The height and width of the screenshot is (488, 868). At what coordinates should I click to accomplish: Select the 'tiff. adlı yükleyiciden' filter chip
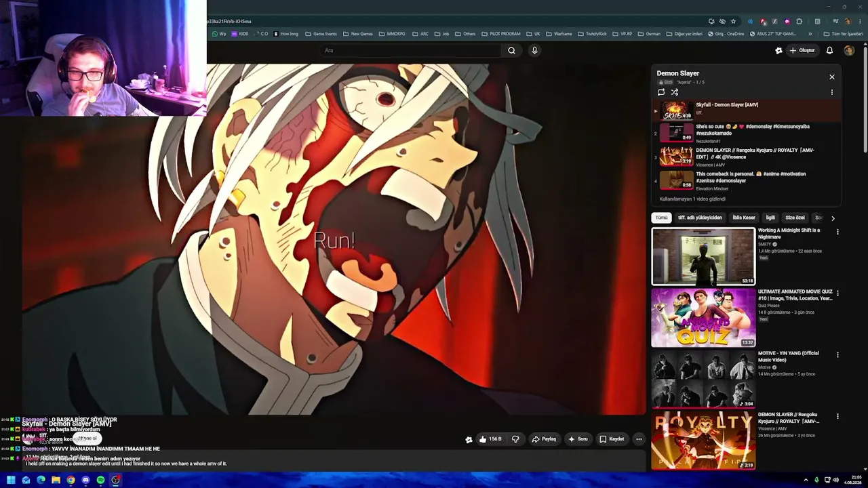700,218
